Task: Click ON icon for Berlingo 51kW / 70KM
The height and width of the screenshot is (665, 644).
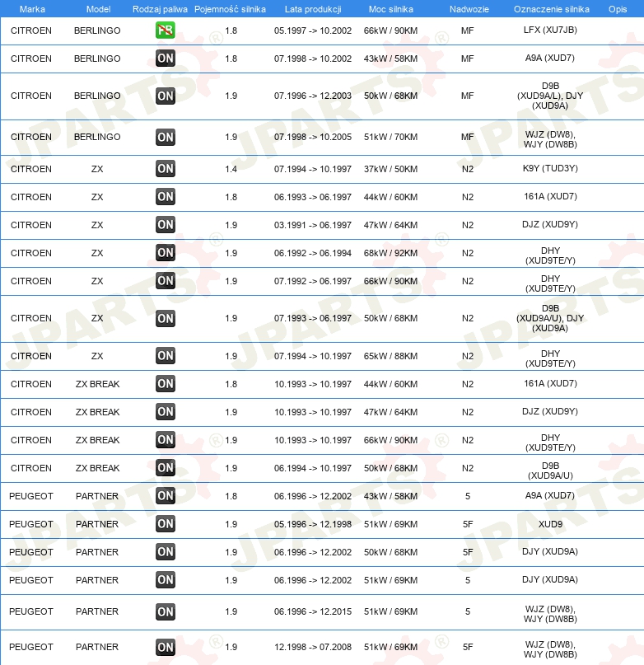Action: 166,137
